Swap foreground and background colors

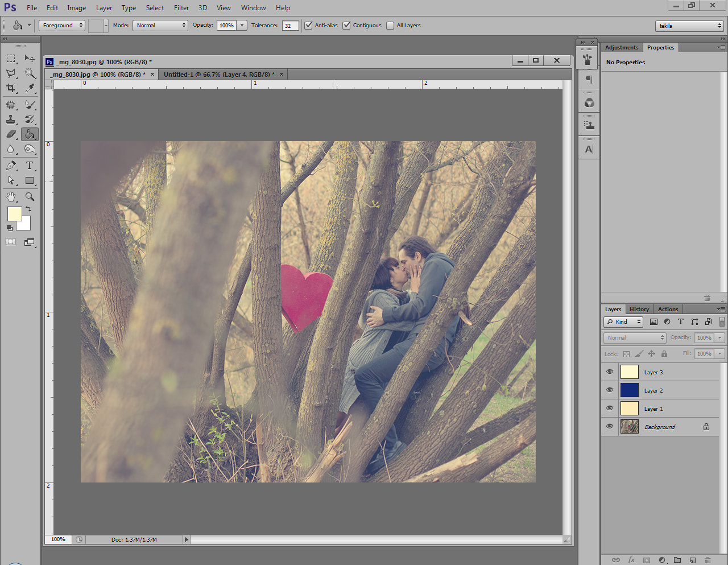click(28, 209)
